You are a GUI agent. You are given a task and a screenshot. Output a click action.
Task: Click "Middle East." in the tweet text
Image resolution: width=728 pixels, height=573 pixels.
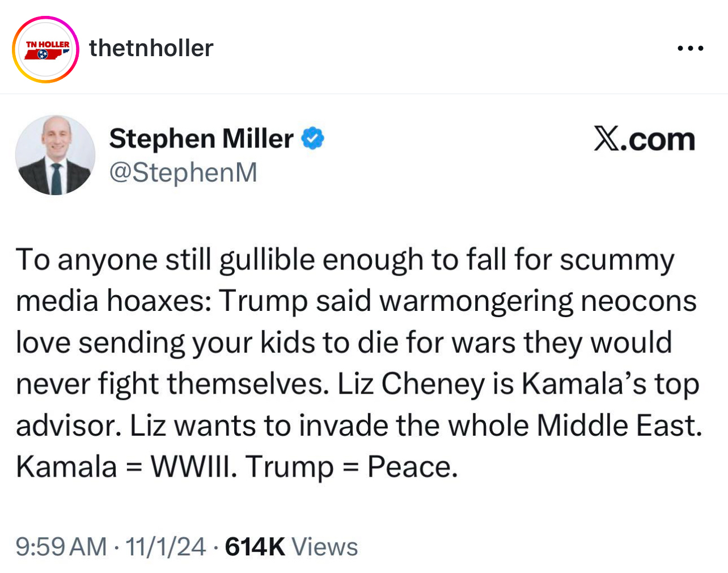tap(619, 425)
